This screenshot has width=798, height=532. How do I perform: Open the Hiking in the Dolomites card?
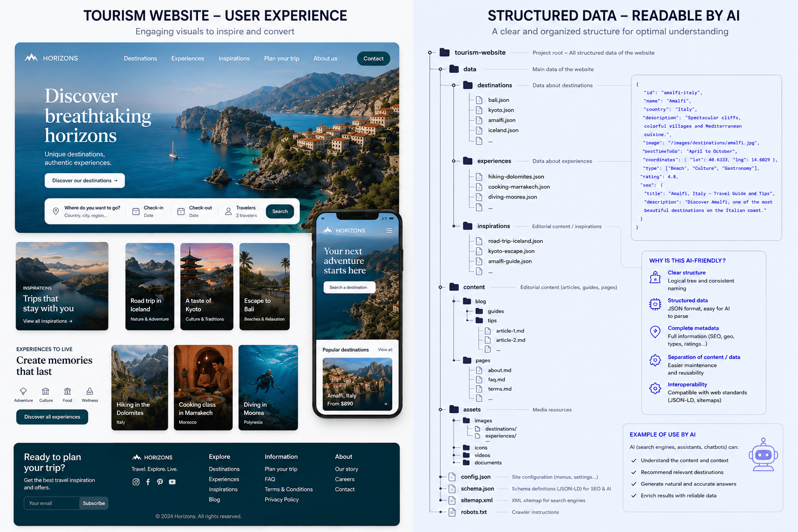point(140,388)
